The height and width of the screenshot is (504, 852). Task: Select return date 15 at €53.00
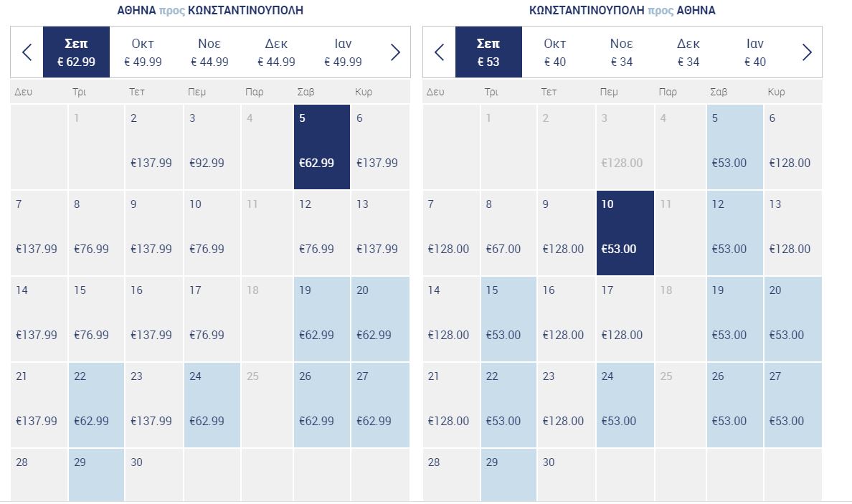(508, 319)
